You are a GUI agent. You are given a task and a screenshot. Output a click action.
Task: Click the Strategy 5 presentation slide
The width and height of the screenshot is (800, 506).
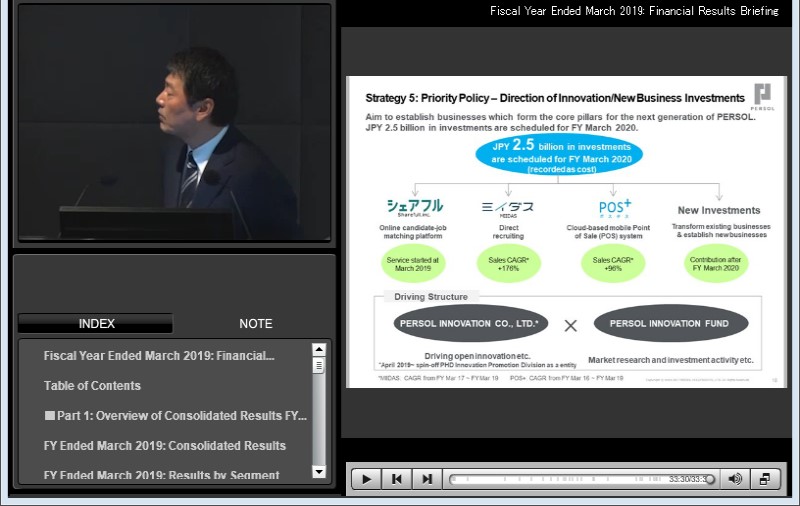566,232
